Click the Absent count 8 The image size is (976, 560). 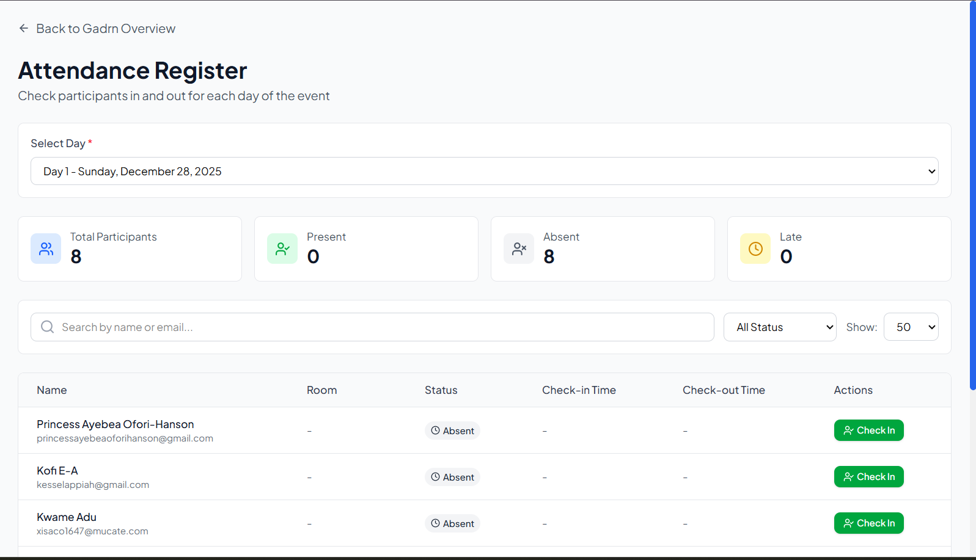[x=549, y=256]
